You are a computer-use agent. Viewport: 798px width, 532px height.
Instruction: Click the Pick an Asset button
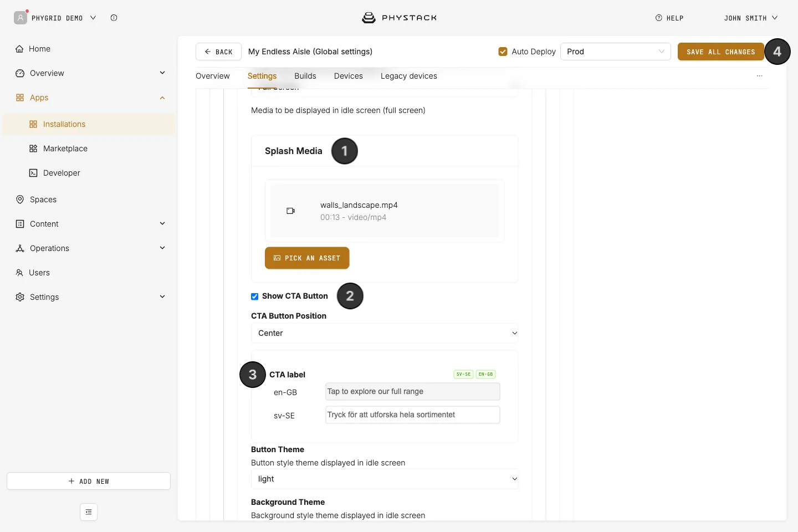tap(307, 258)
